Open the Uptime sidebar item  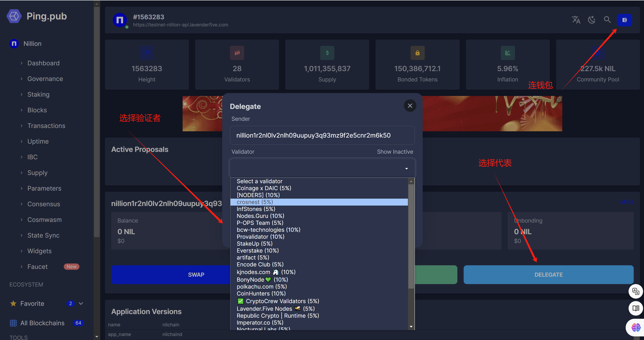point(38,141)
